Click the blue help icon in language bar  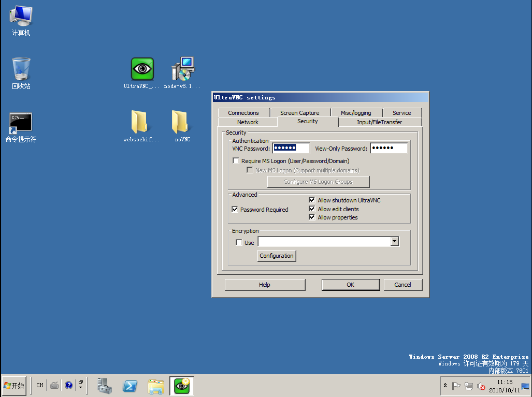(68, 386)
